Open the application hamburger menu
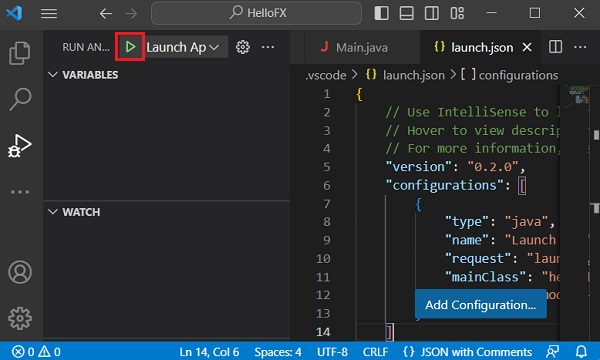The image size is (600, 360). [49, 14]
